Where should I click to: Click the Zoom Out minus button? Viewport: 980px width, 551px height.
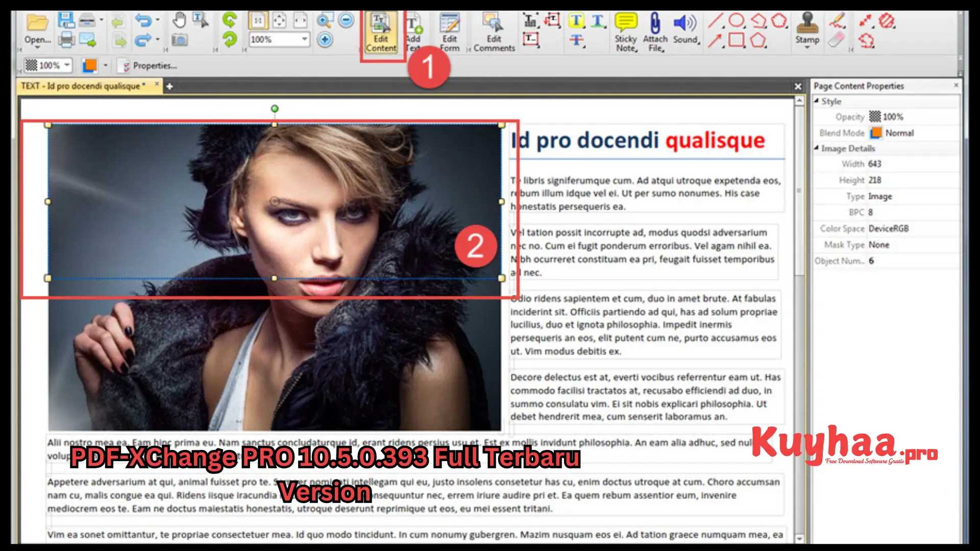pos(346,20)
